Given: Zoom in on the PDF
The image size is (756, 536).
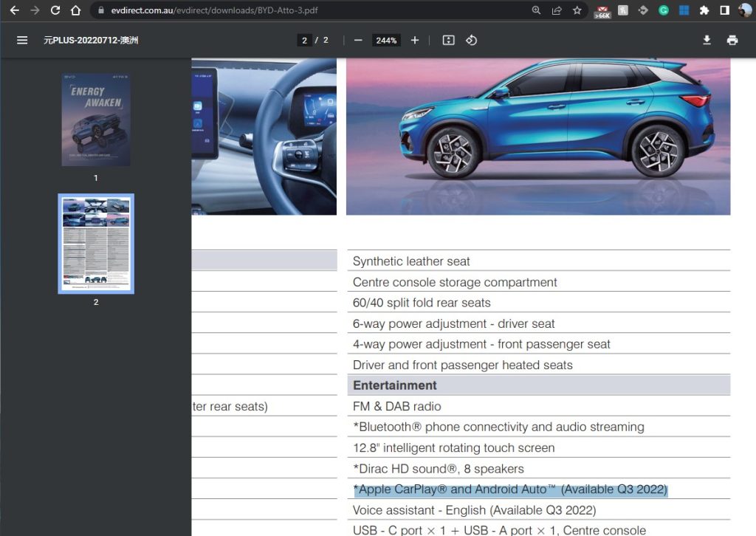Looking at the screenshot, I should tap(414, 41).
